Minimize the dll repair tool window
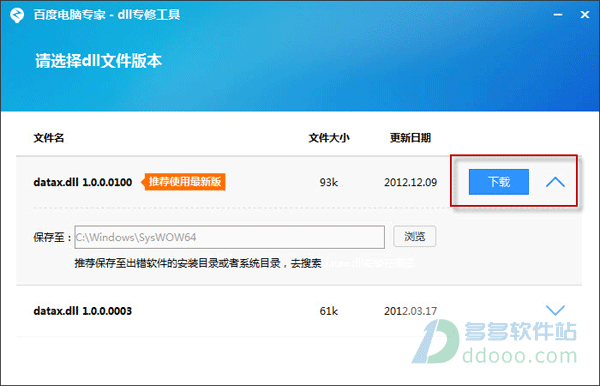The width and height of the screenshot is (600, 386). 558,15
